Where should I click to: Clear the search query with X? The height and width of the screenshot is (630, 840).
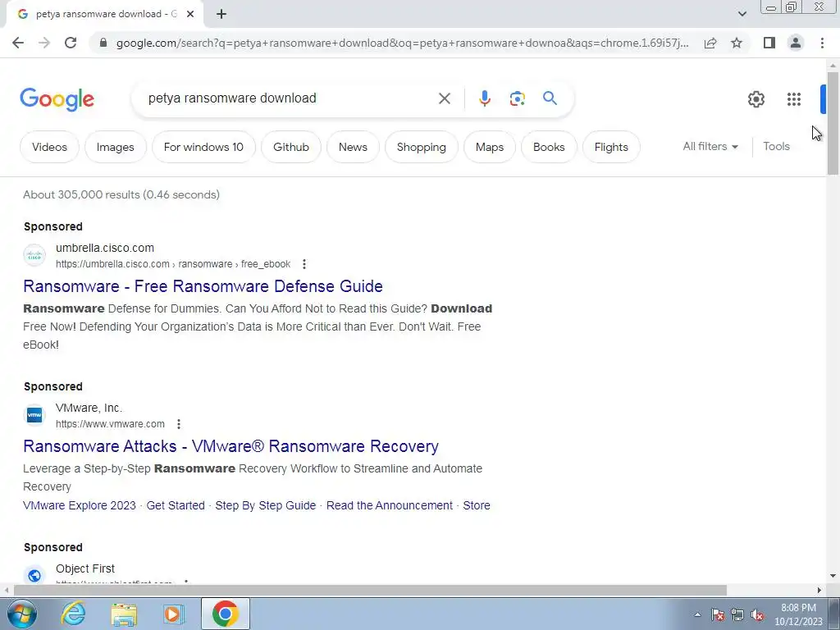(x=444, y=98)
